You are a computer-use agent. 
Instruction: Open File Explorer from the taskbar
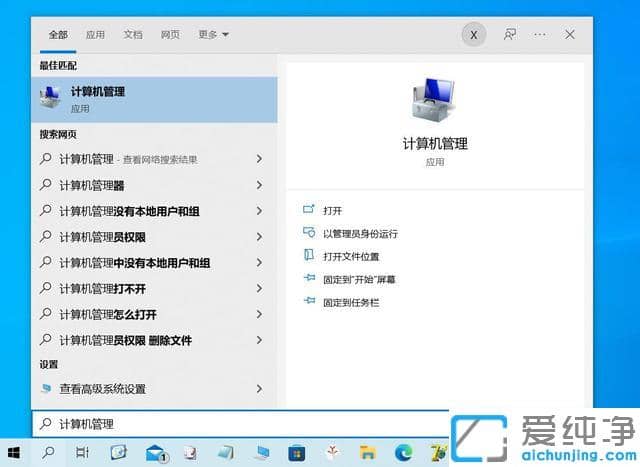[x=367, y=453]
